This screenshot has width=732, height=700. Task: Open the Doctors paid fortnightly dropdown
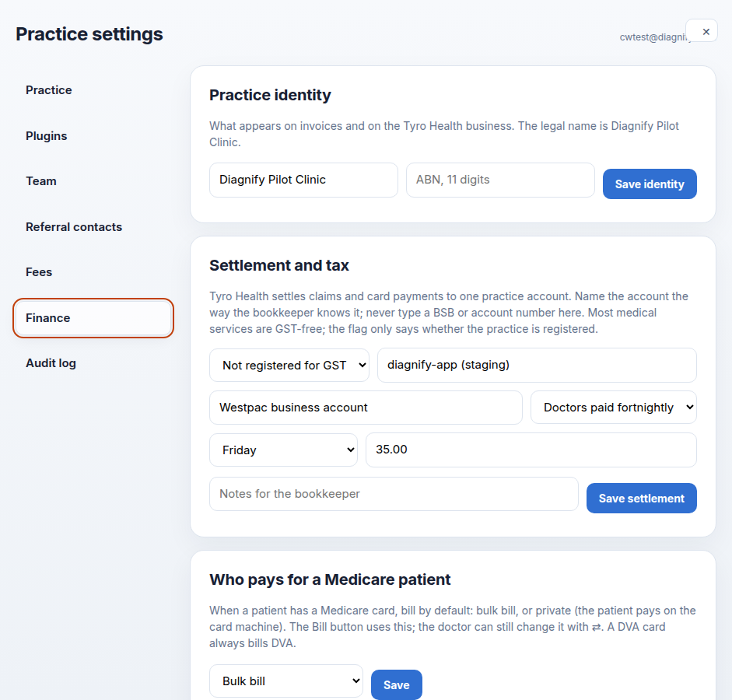click(614, 408)
